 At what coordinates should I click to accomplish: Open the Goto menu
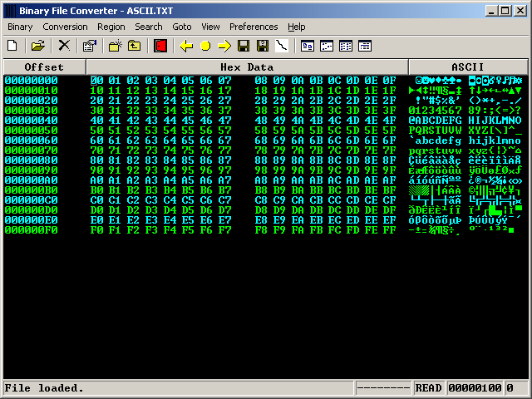pyautogui.click(x=182, y=27)
